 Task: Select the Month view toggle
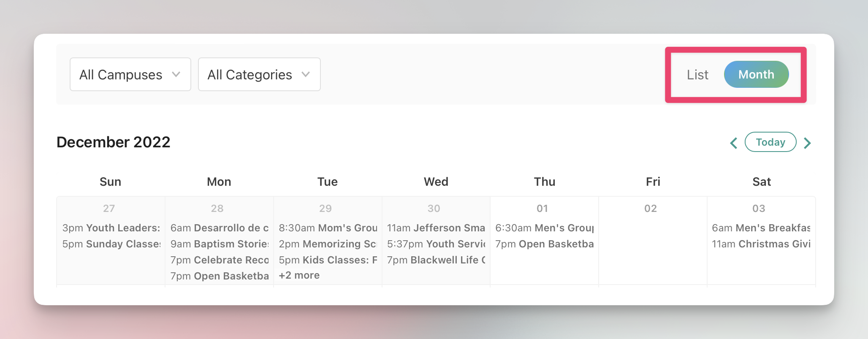click(756, 75)
